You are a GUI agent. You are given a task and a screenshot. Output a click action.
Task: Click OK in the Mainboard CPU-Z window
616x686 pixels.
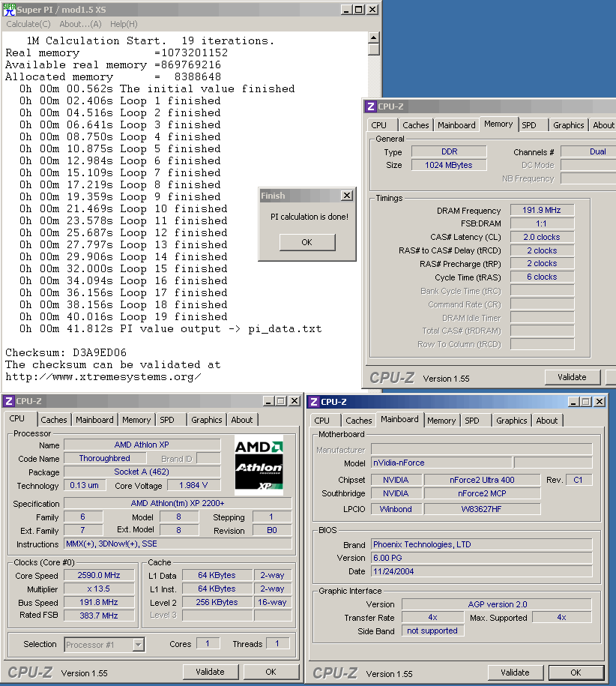tap(576, 673)
